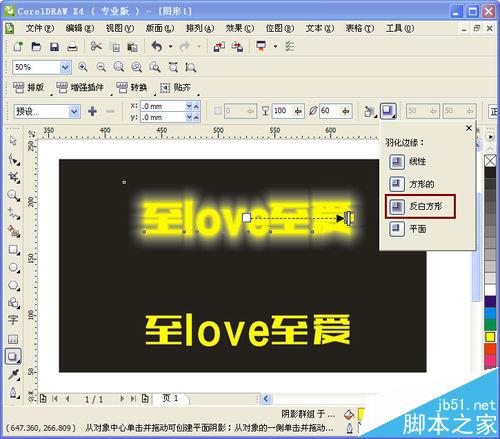Click the no-color X swatch in palette

[490, 161]
